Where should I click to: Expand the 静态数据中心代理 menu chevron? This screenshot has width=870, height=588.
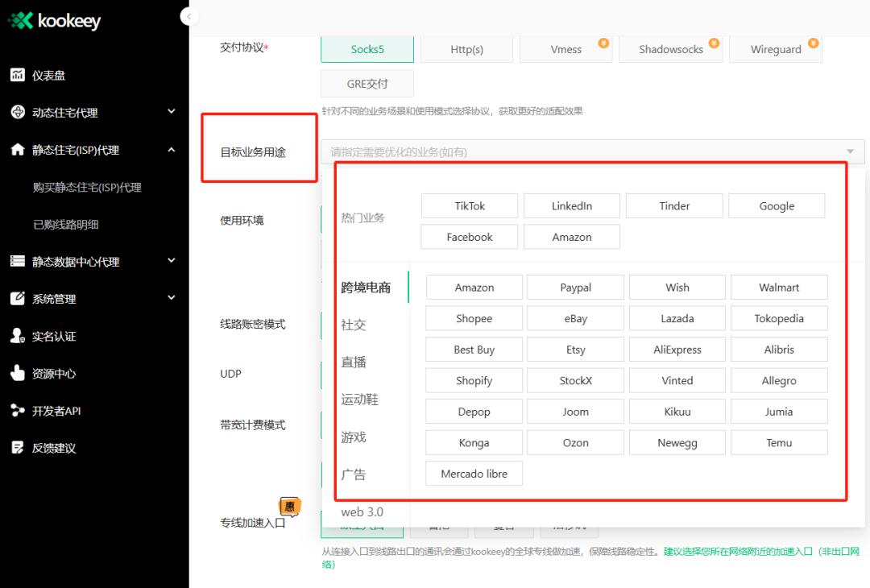pyautogui.click(x=172, y=260)
